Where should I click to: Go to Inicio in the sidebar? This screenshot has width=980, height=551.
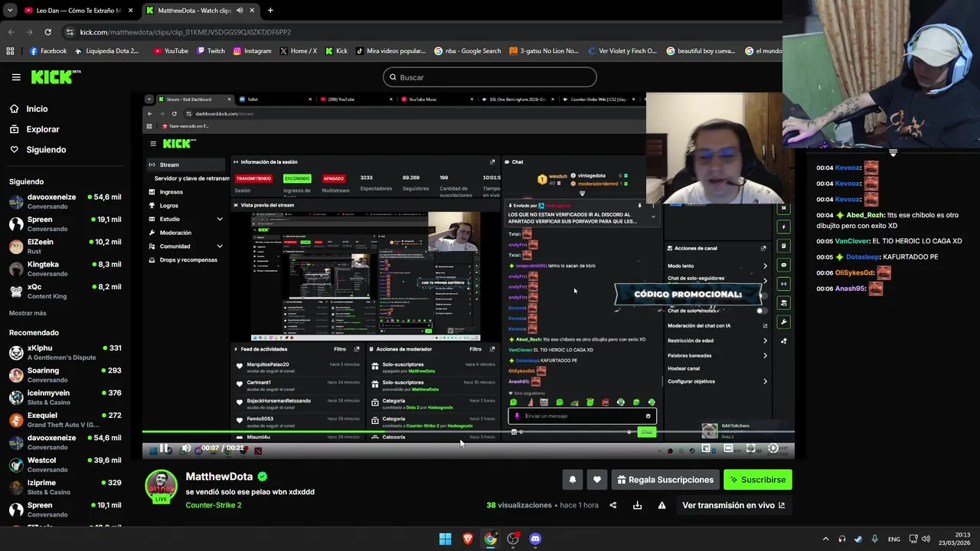click(x=37, y=109)
